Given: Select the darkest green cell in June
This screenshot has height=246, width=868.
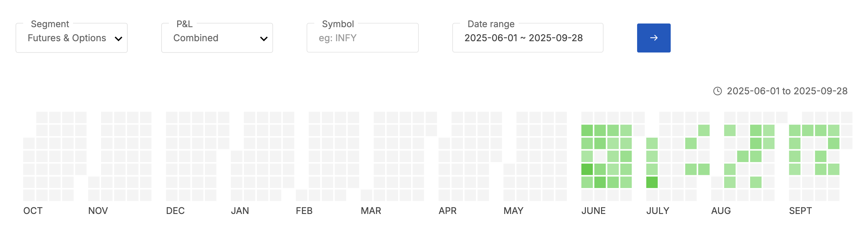Looking at the screenshot, I should point(587,169).
